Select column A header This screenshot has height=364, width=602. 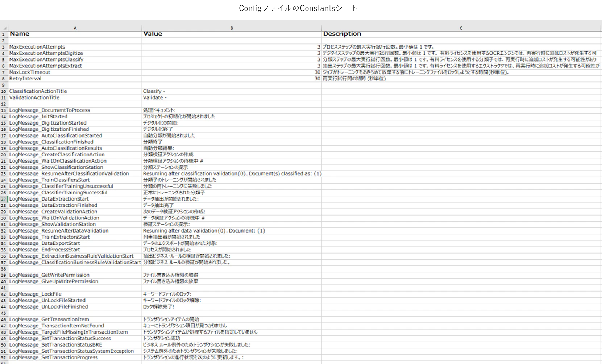coord(75,28)
